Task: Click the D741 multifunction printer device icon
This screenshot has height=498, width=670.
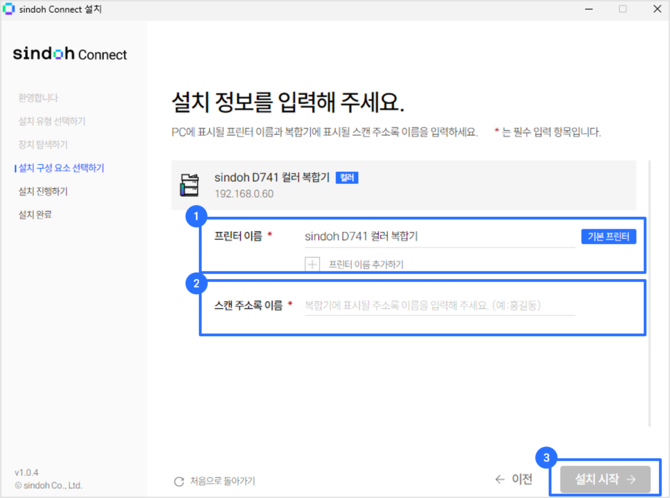Action: tap(189, 185)
